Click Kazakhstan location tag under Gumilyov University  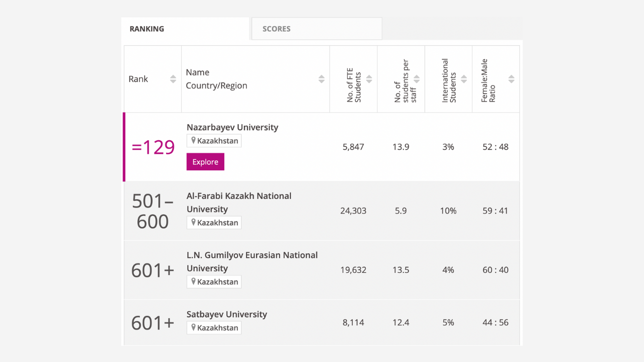214,282
